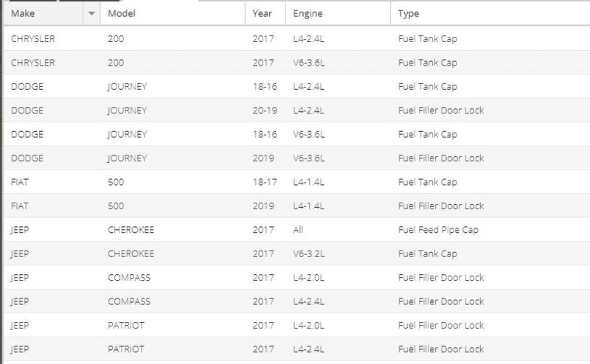This screenshot has width=590, height=364.
Task: Select Dodge Journey 18-16 L4-2.4L row
Action: [297, 86]
